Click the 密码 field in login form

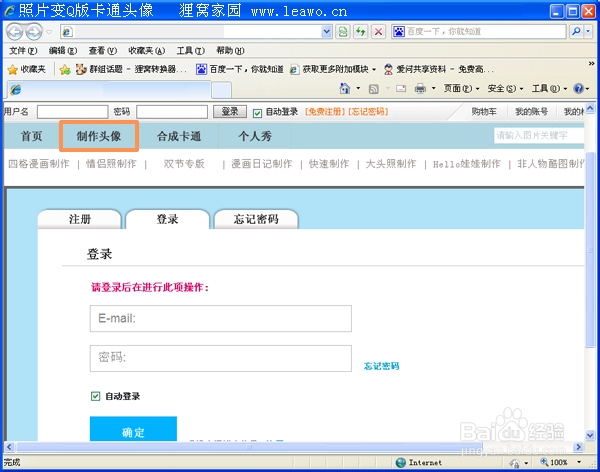pyautogui.click(x=221, y=358)
